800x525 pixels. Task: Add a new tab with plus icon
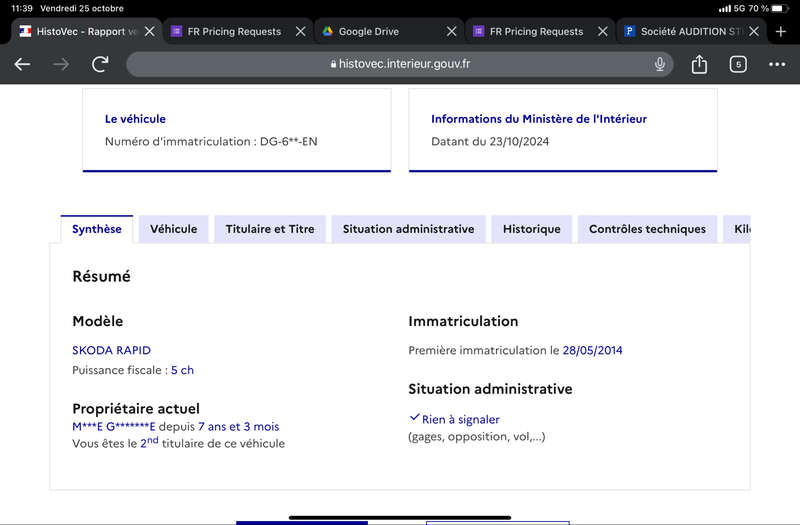tap(781, 32)
